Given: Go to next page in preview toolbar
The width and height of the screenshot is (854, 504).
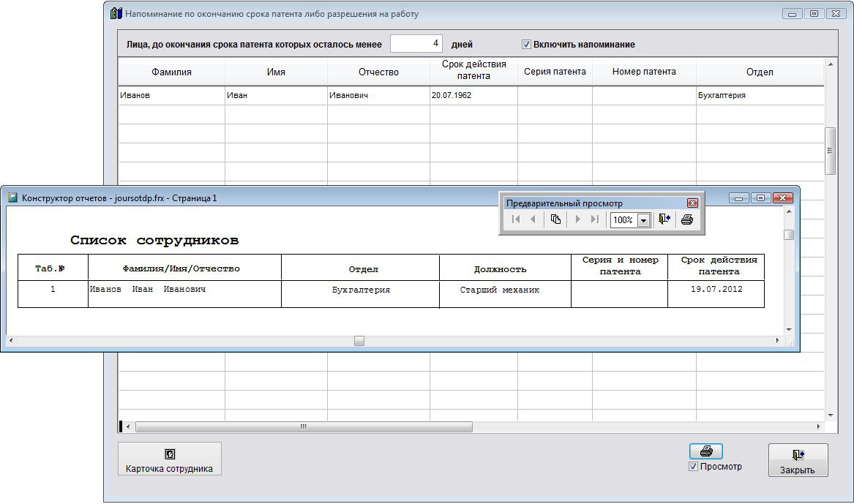Looking at the screenshot, I should click(x=578, y=219).
